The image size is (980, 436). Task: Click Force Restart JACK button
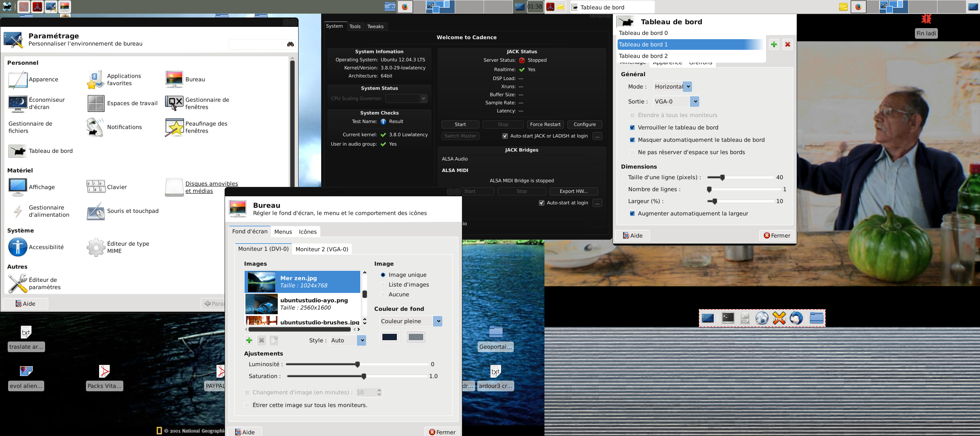545,124
